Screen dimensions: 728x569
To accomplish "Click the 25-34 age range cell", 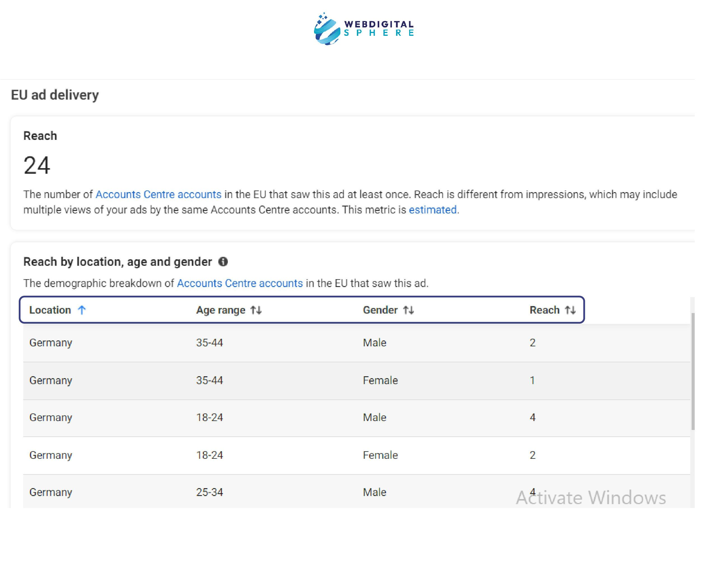I will coord(209,492).
